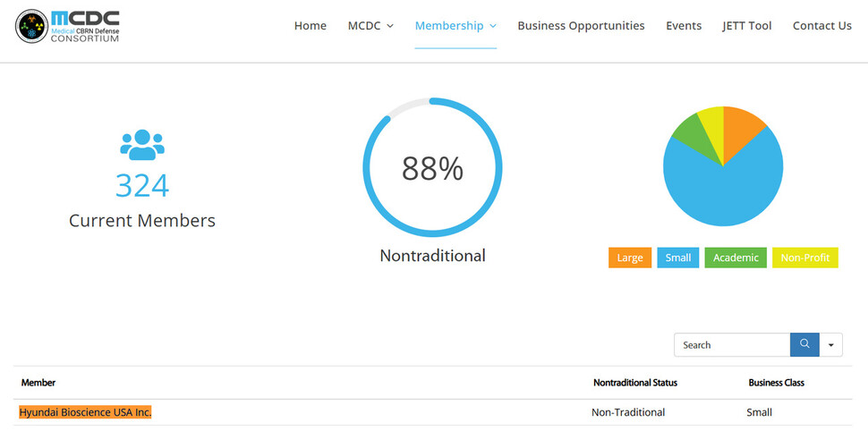The image size is (868, 431).
Task: Click the MCDC consortium logo
Action: [x=68, y=27]
